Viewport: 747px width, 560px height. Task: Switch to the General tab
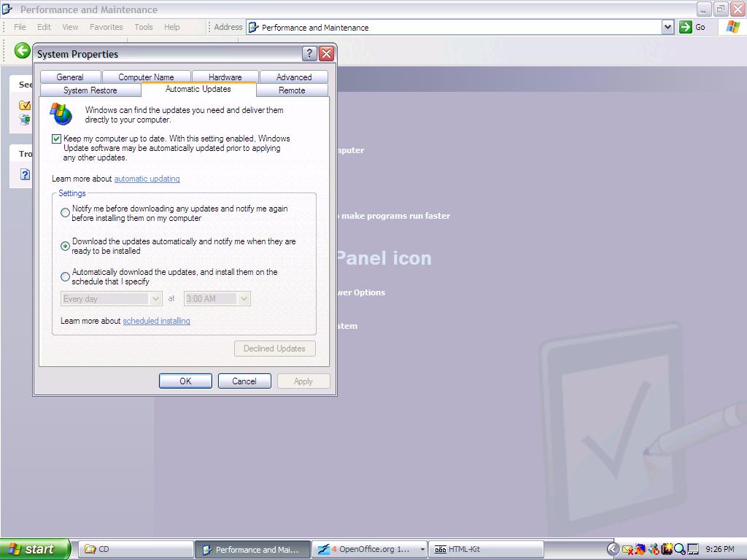70,77
